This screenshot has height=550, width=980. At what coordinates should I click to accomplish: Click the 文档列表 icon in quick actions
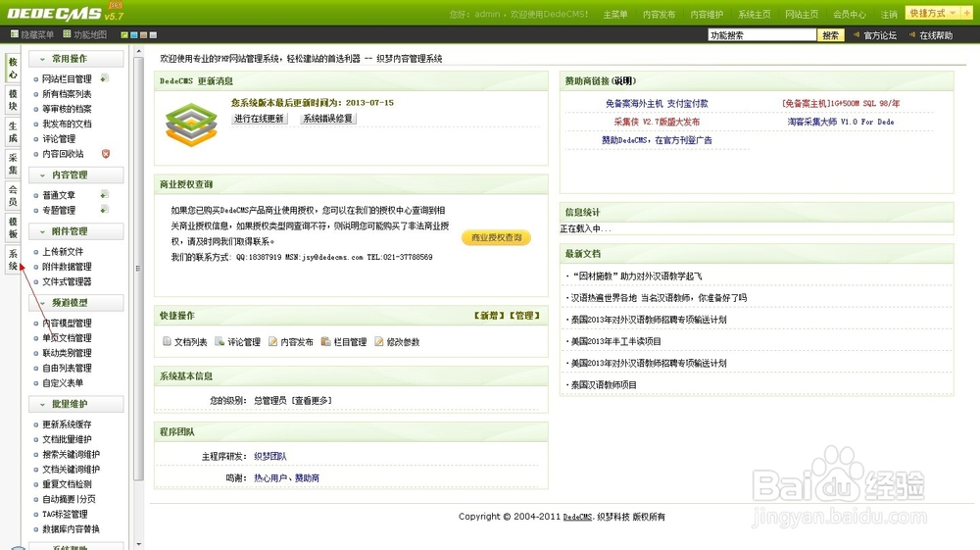pyautogui.click(x=167, y=341)
